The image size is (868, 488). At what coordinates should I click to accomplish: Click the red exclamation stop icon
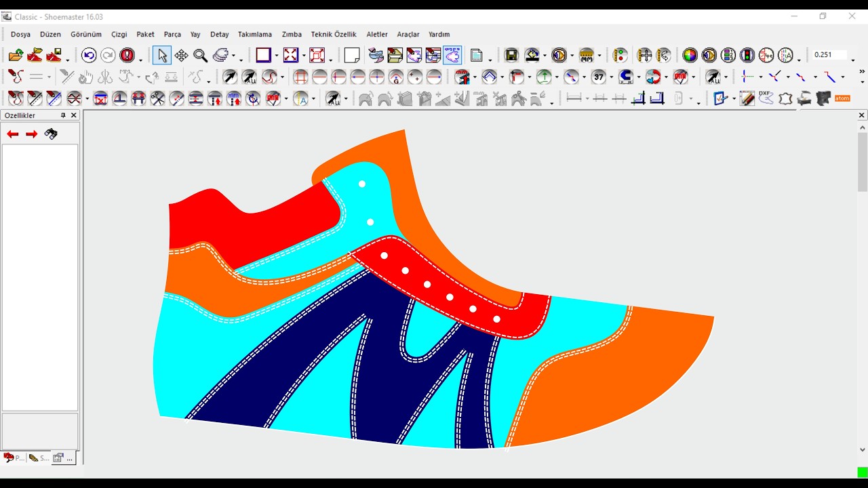(x=127, y=56)
